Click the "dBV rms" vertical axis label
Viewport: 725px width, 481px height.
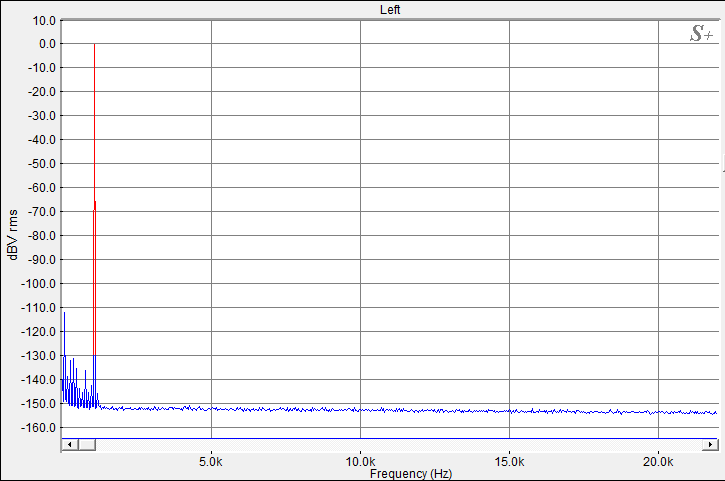tap(13, 234)
